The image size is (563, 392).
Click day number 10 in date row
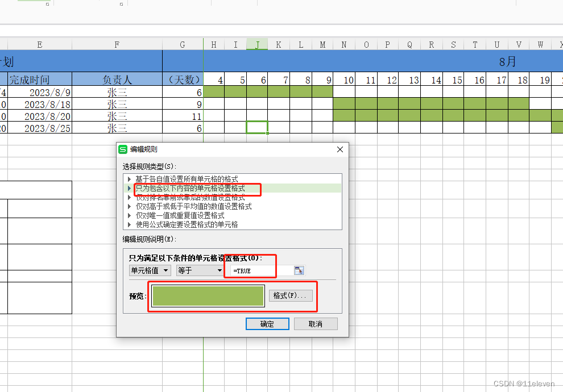(x=344, y=80)
